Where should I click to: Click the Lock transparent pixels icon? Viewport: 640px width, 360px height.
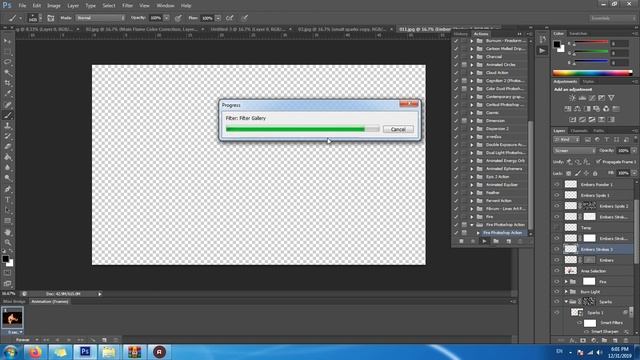pos(569,173)
